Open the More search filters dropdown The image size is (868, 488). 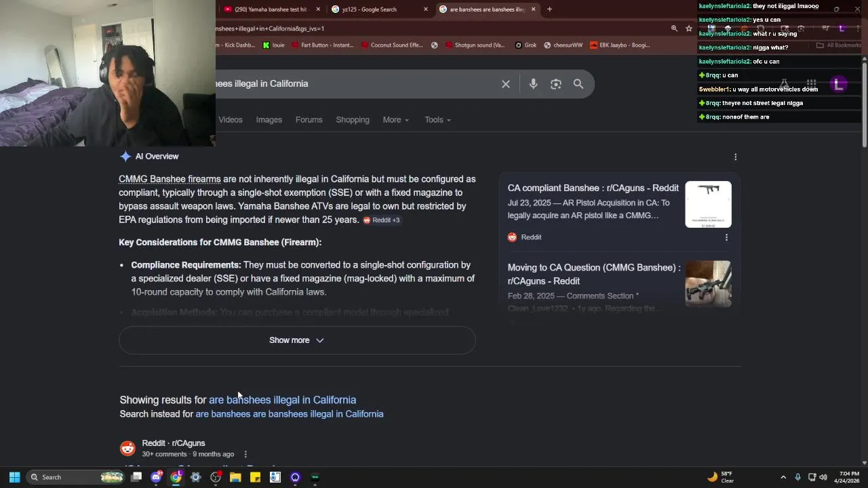click(x=395, y=120)
